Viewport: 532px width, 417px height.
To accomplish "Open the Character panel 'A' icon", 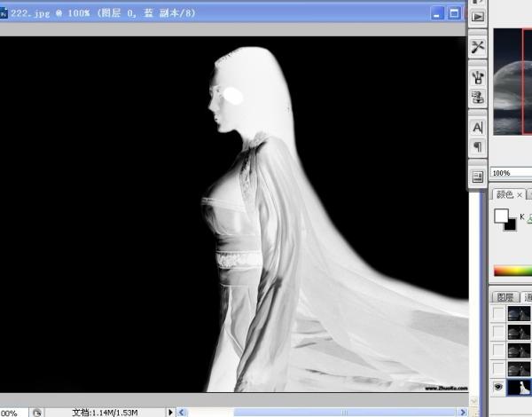I will pyautogui.click(x=478, y=127).
